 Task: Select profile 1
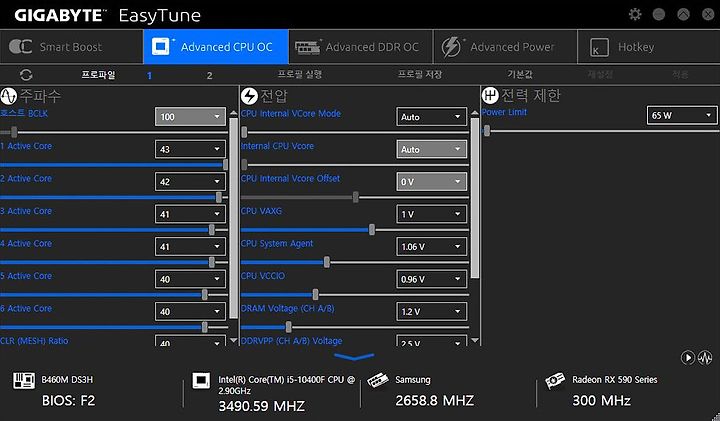click(149, 75)
